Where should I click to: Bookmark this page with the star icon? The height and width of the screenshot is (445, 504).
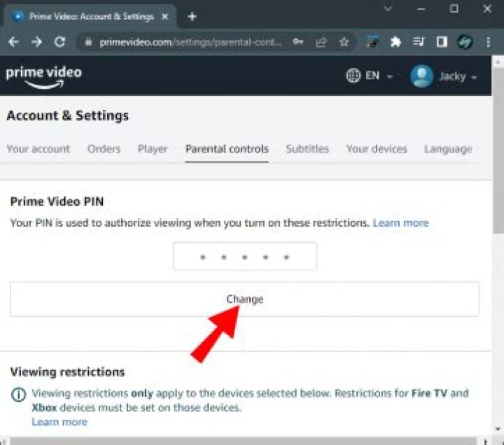(344, 42)
